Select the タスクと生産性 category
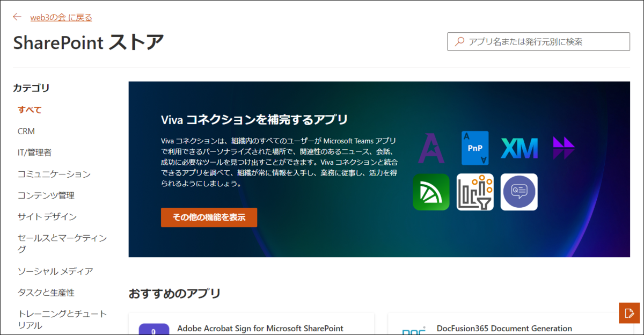 point(46,293)
